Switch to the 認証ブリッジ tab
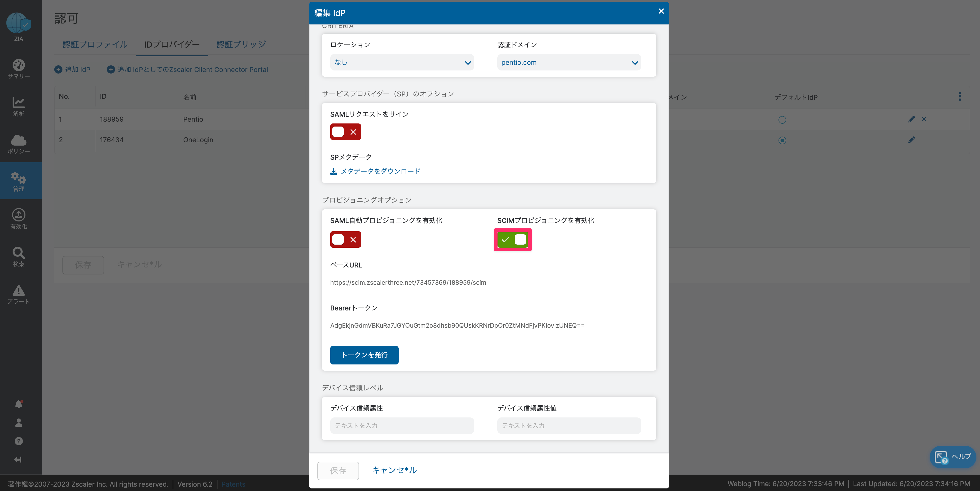The image size is (980, 491). click(241, 44)
